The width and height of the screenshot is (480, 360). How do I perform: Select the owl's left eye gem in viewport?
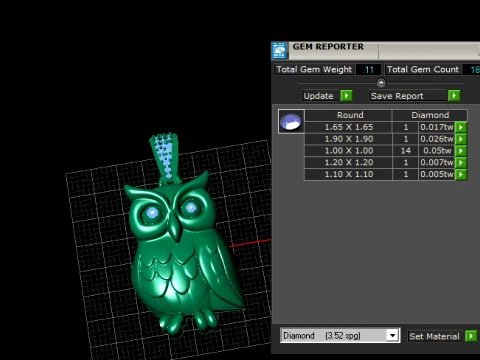tap(152, 212)
